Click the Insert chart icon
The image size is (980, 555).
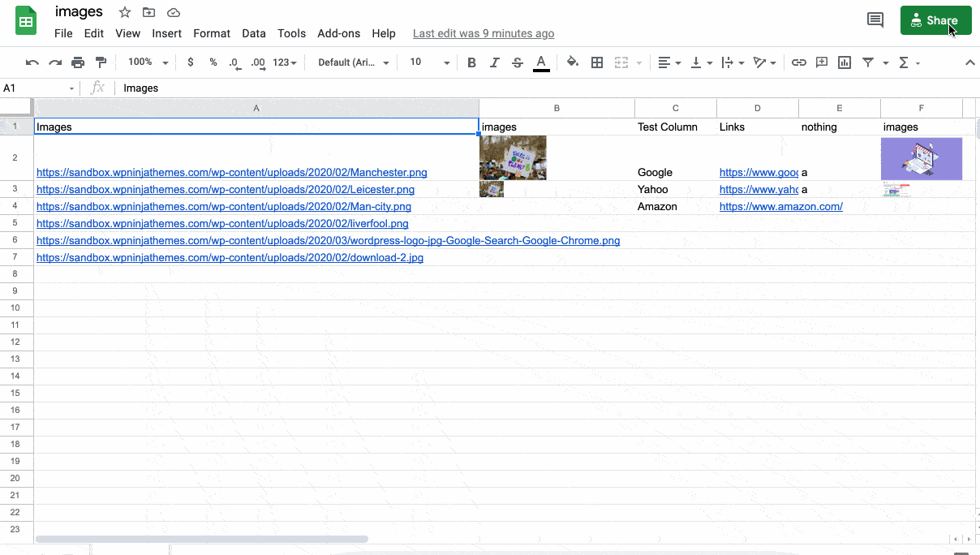(845, 62)
